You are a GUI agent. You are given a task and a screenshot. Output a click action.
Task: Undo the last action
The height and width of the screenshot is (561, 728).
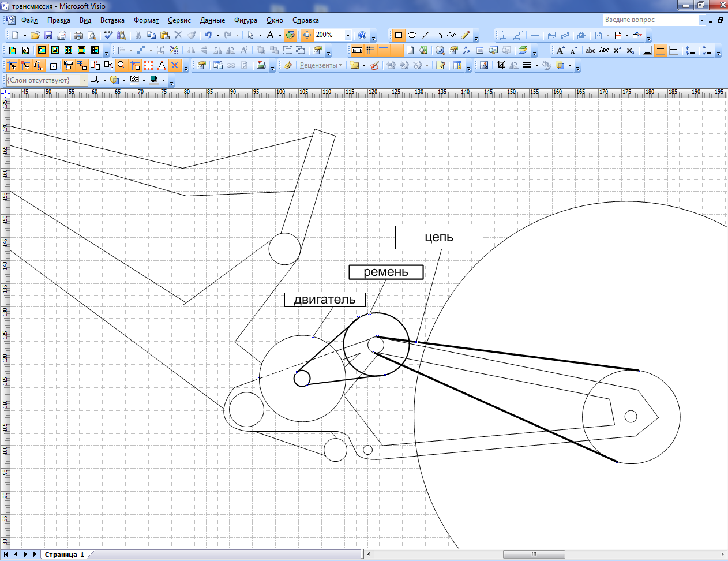coord(208,35)
